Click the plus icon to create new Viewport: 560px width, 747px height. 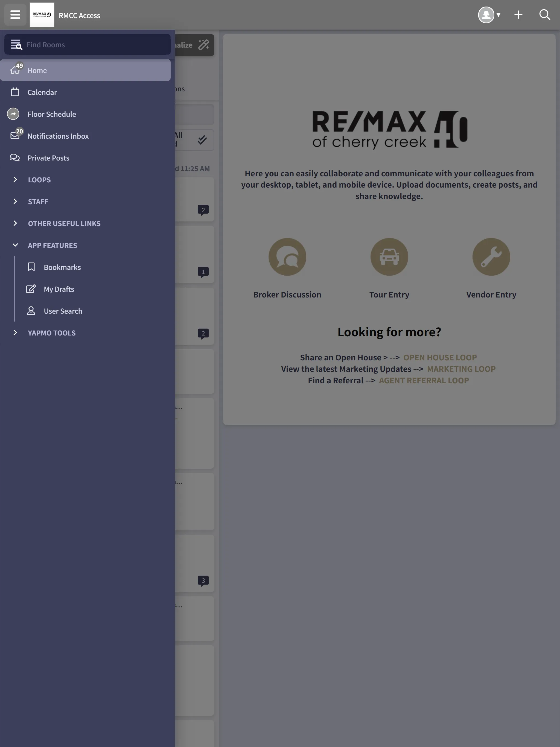point(518,15)
